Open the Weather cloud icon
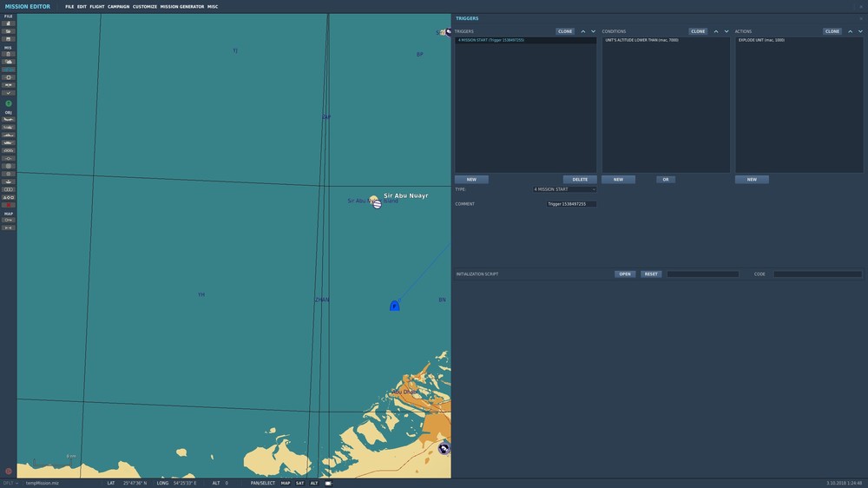 point(9,62)
